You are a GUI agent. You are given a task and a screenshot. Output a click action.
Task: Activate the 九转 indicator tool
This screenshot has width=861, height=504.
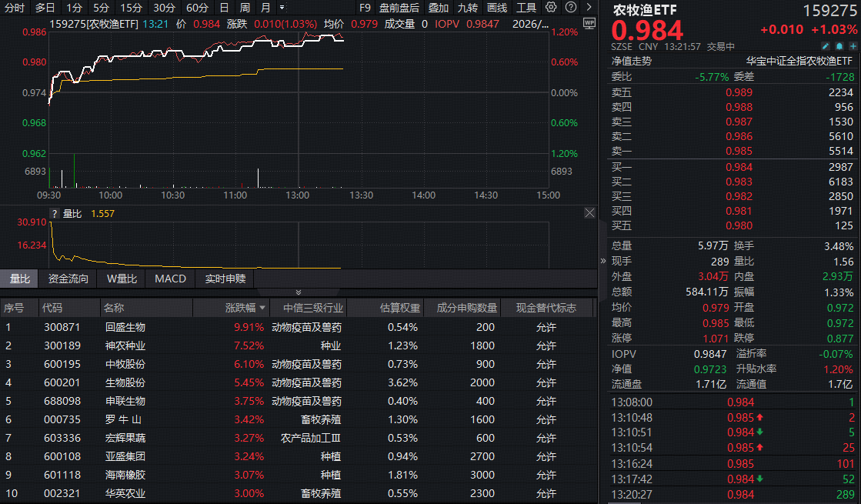[x=468, y=7]
